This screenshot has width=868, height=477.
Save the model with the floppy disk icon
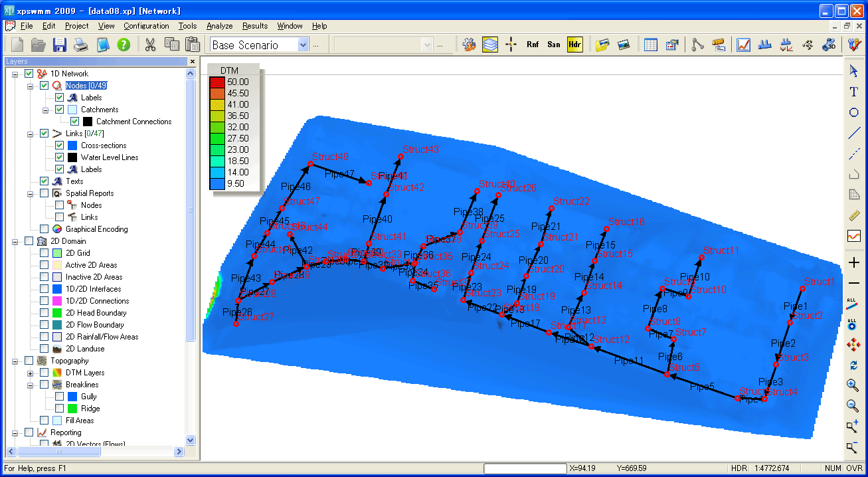60,45
